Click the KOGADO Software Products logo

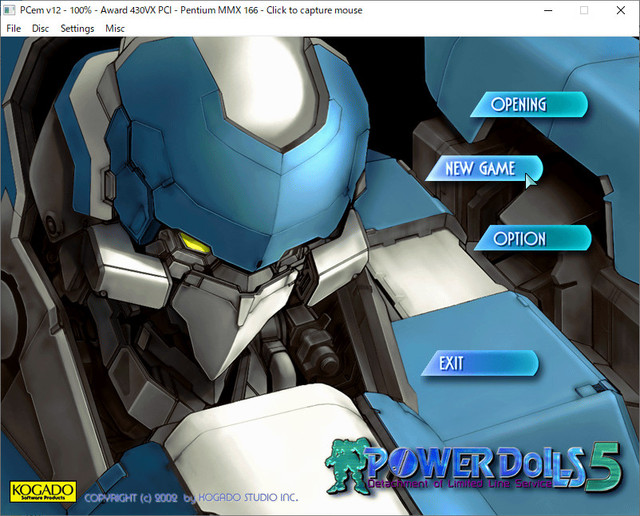43,491
